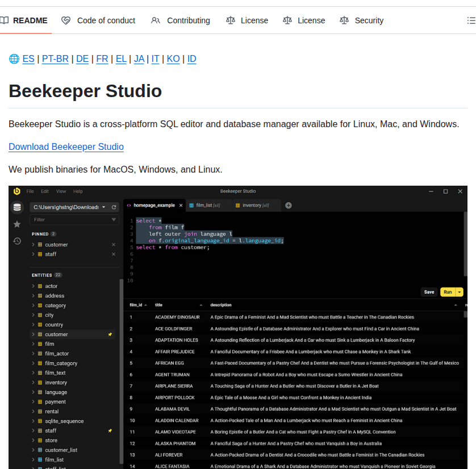
Task: Switch to the film_list table tab
Action: [208, 206]
